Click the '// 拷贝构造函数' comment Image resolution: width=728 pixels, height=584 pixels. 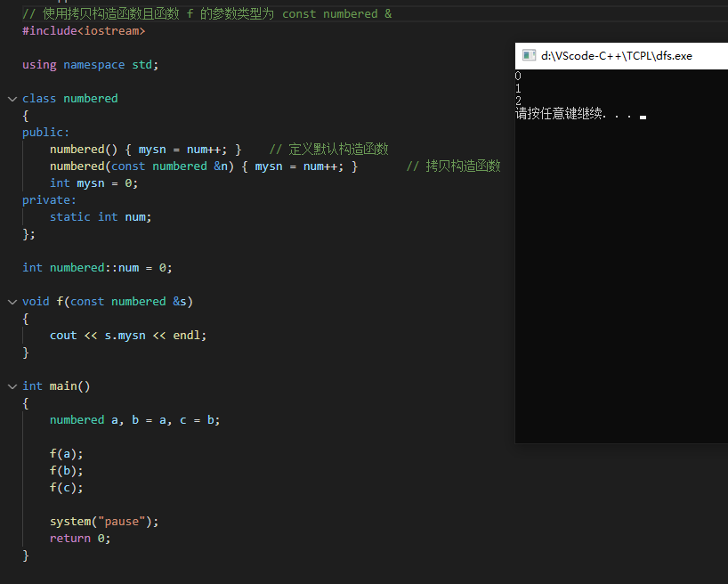pos(453,166)
